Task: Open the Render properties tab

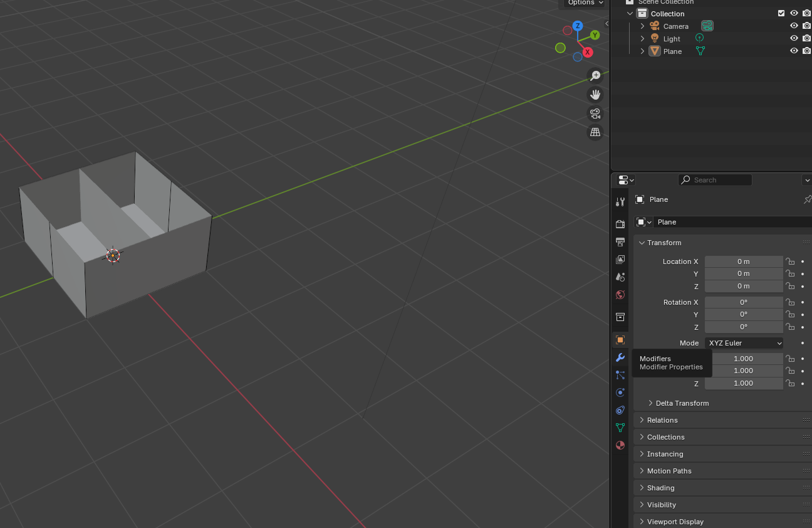Action: (620, 224)
